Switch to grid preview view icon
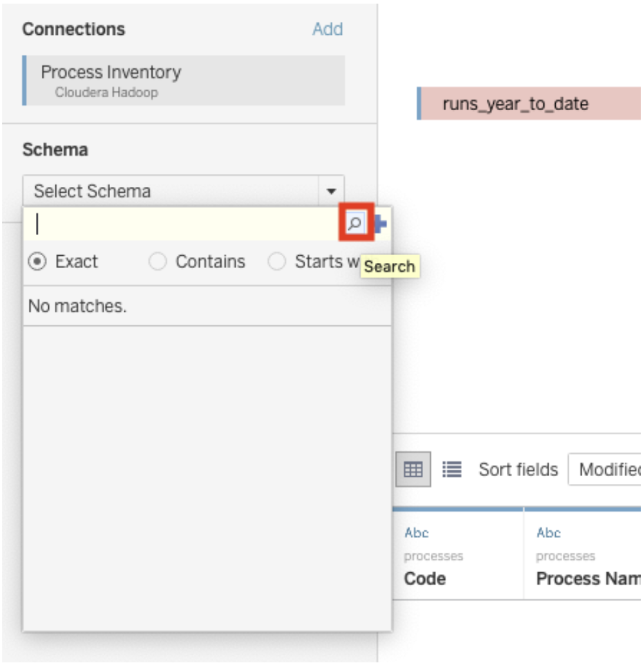Screen dimensions: 644x665 tap(412, 470)
